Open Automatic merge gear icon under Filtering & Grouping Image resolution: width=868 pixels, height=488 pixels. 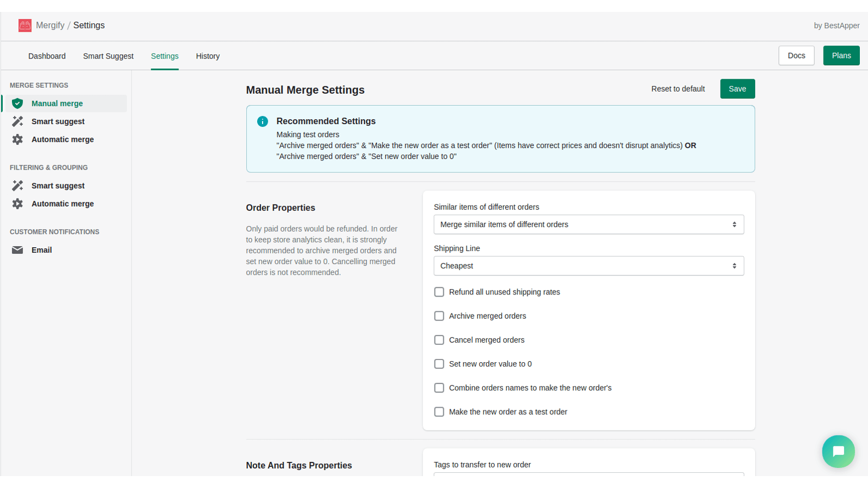[17, 204]
